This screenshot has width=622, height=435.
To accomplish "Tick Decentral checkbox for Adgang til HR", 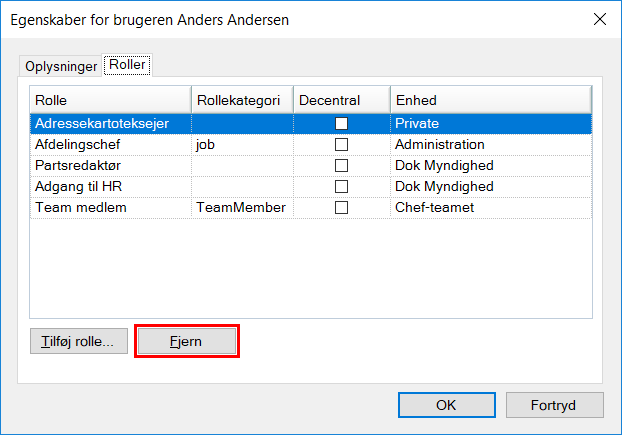I will tap(341, 186).
